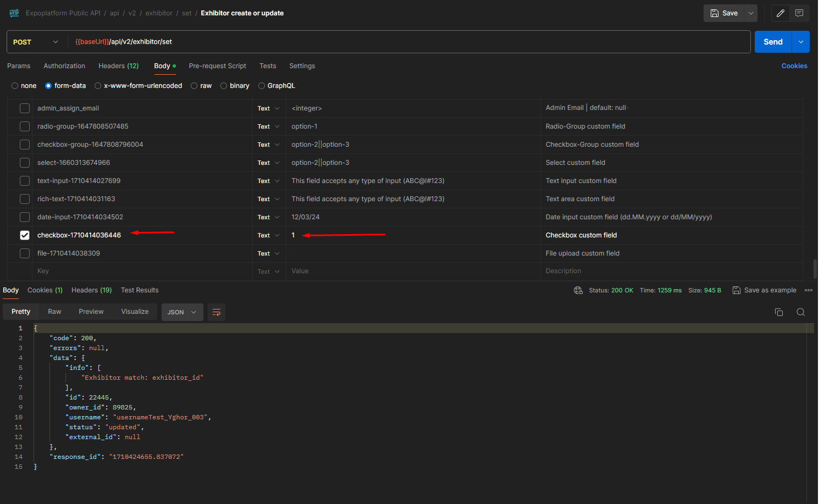The width and height of the screenshot is (824, 504).
Task: Toggle line wrapping in the response viewer
Action: pyautogui.click(x=216, y=312)
